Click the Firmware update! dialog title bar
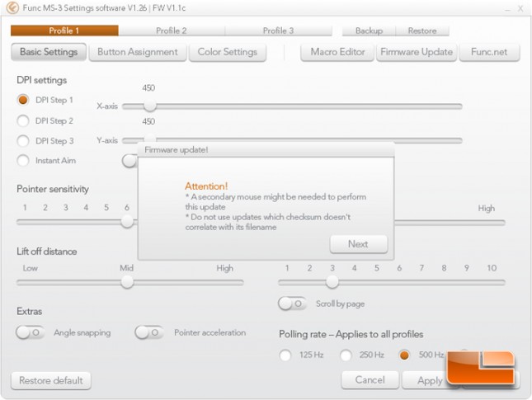Image resolution: width=532 pixels, height=400 pixels. [266, 149]
